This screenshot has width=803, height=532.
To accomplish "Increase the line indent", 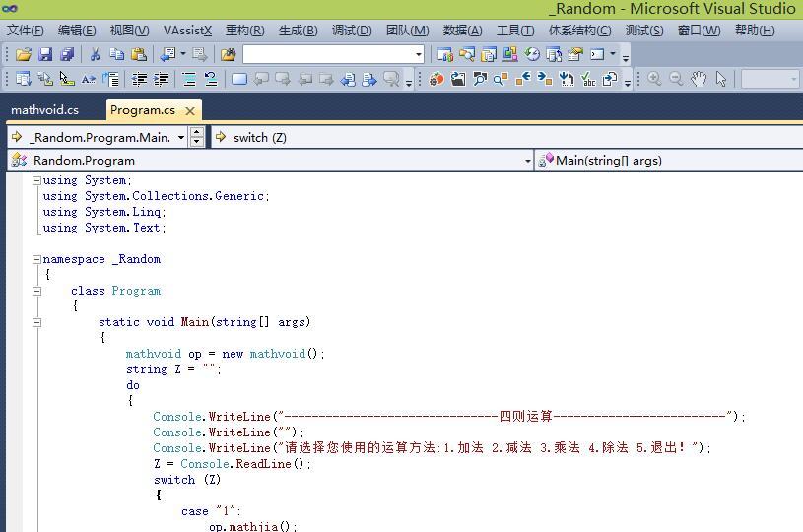I will pyautogui.click(x=162, y=80).
